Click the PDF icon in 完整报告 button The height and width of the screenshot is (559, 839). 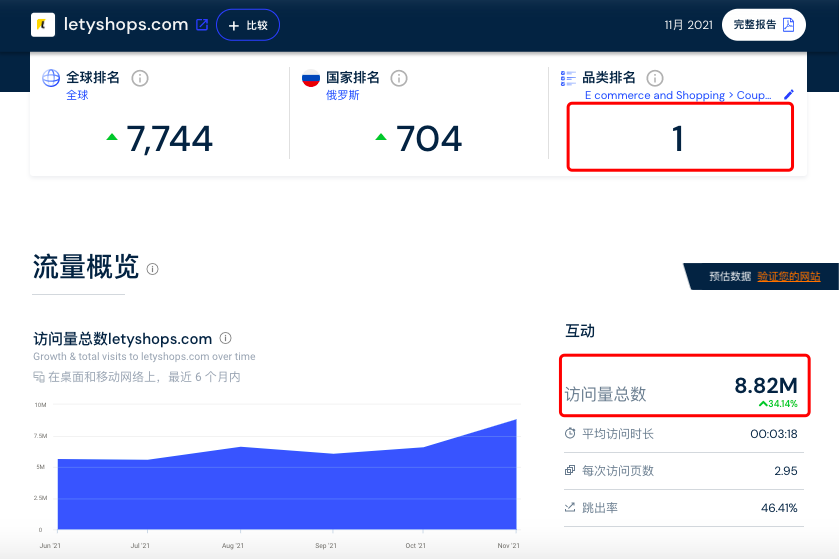(788, 25)
